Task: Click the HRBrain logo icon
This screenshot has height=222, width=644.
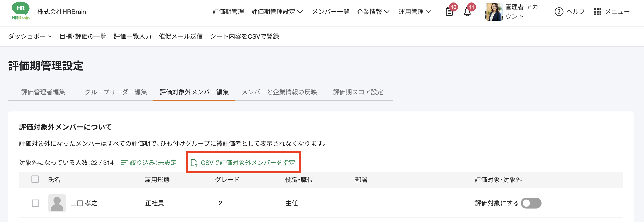Action: coord(20,11)
